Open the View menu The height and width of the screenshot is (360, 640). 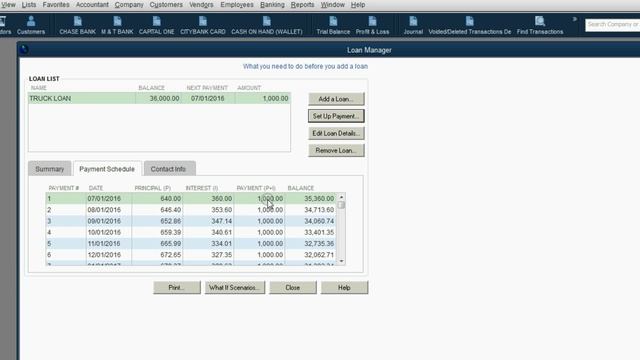[8, 5]
